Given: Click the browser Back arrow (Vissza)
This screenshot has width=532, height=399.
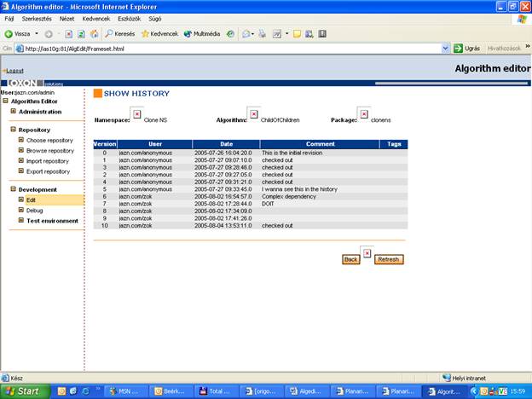Looking at the screenshot, I should click(x=18, y=34).
